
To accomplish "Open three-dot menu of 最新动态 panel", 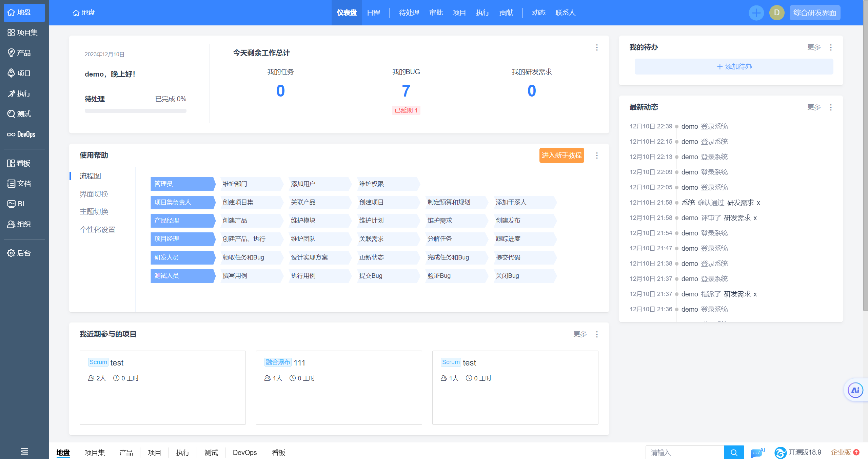I will [x=831, y=107].
